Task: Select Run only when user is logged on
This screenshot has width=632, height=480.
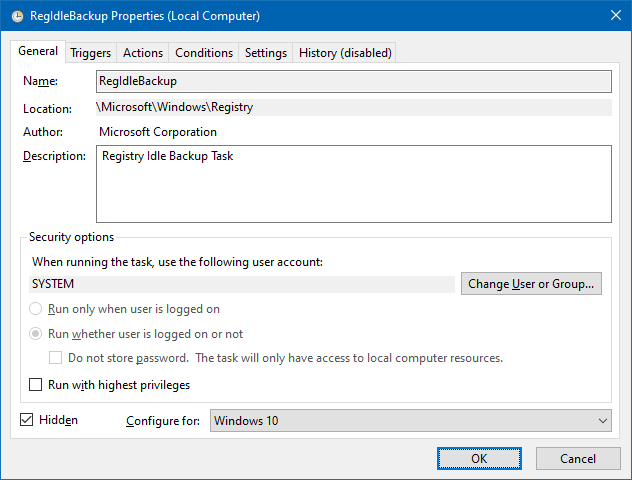Action: coord(36,310)
